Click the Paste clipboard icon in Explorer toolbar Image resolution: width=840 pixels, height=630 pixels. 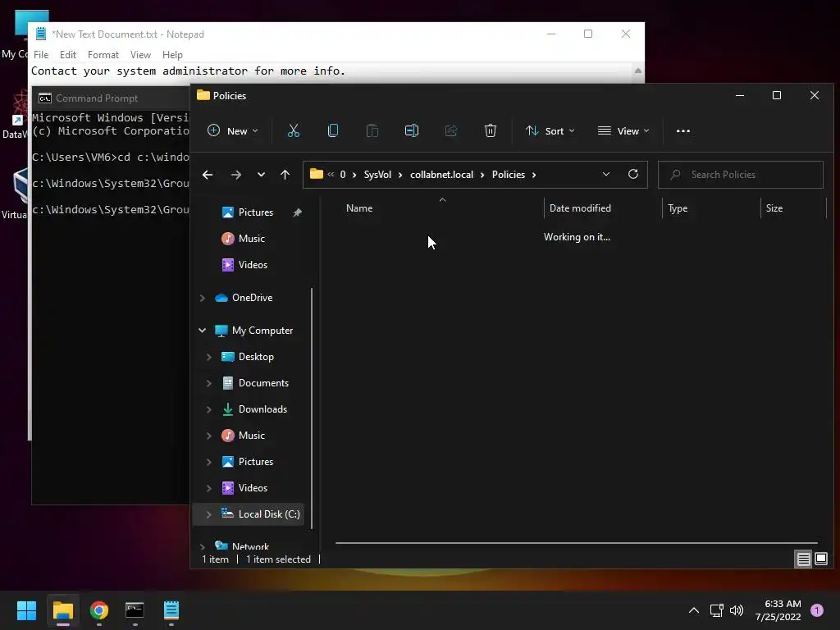(x=372, y=130)
